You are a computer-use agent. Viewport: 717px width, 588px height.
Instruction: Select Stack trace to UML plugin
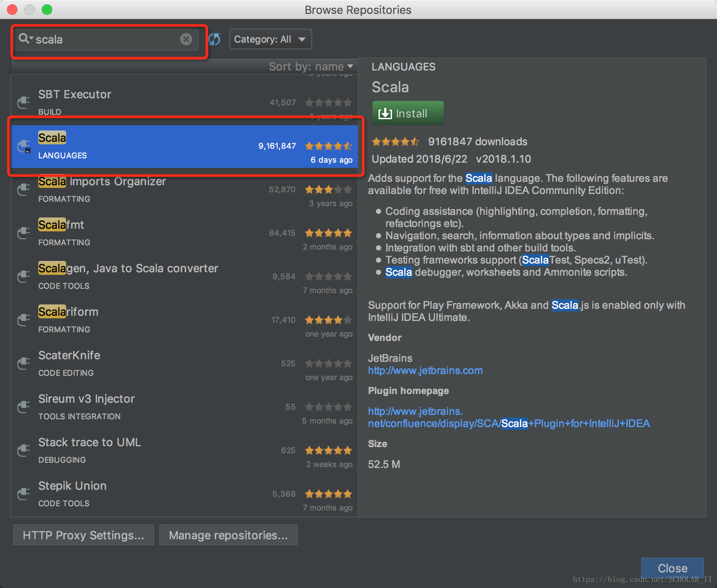184,451
